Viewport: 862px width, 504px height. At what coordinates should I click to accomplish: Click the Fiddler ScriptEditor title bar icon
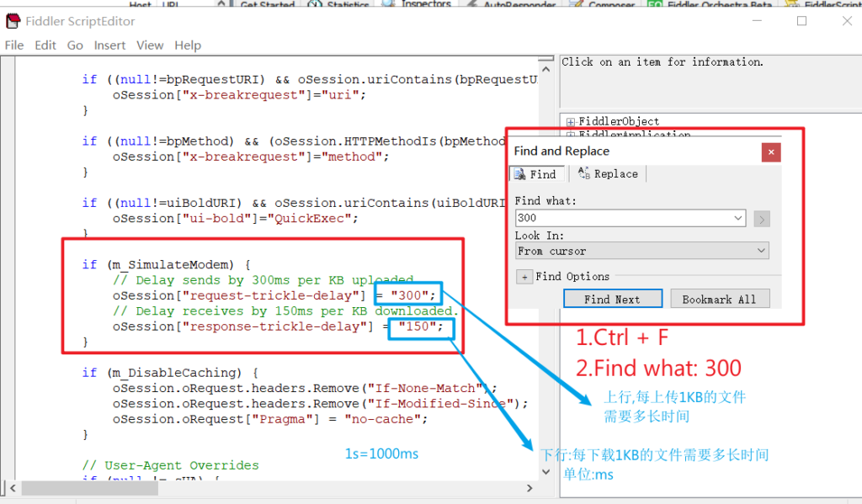tap(13, 21)
